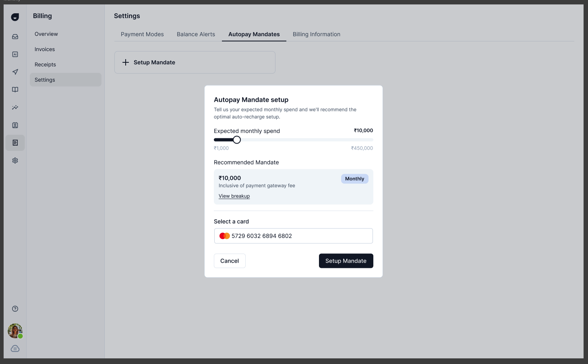This screenshot has width=588, height=364.
Task: Click the user profile avatar
Action: [15, 331]
